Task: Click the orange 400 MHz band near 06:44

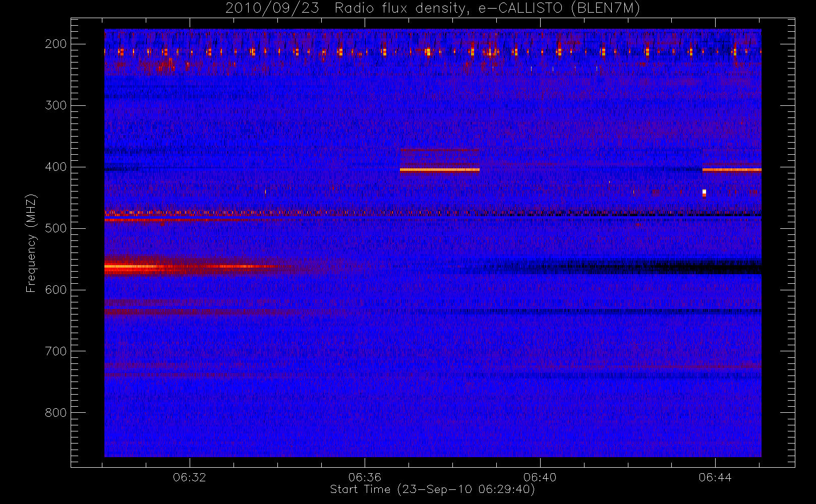Action: click(x=732, y=170)
